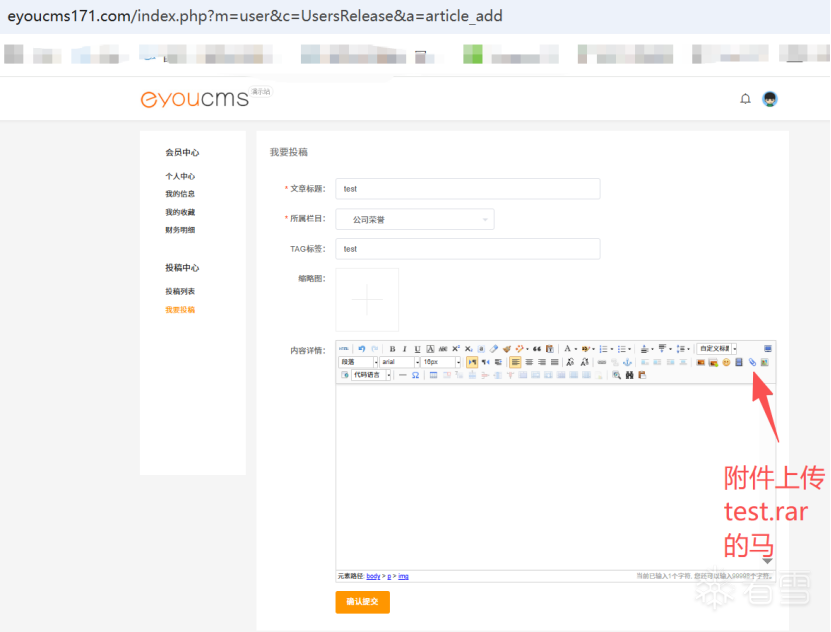Image resolution: width=831 pixels, height=632 pixels.
Task: Toggle character border (boxed A) button
Action: point(430,349)
